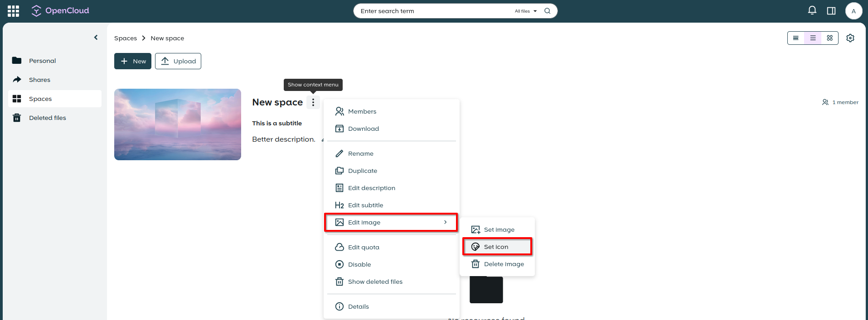Screen dimensions: 868x320
Task: Open the All files search scope dropdown
Action: tap(525, 11)
